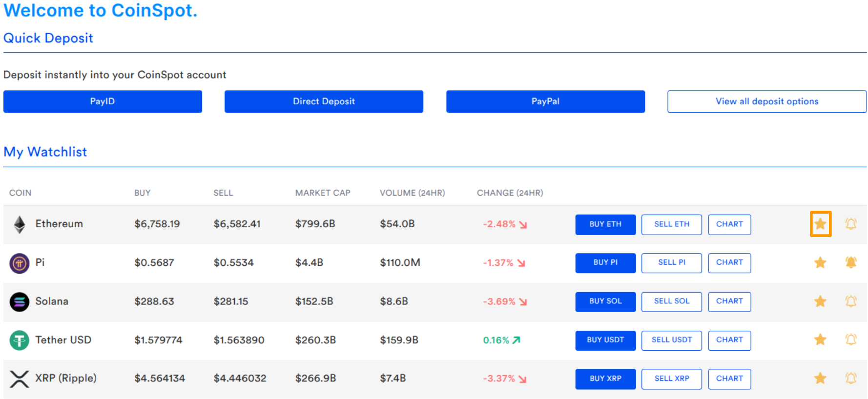Enable alert bell for XRP (Ripple)
The width and height of the screenshot is (868, 399).
pyautogui.click(x=851, y=378)
